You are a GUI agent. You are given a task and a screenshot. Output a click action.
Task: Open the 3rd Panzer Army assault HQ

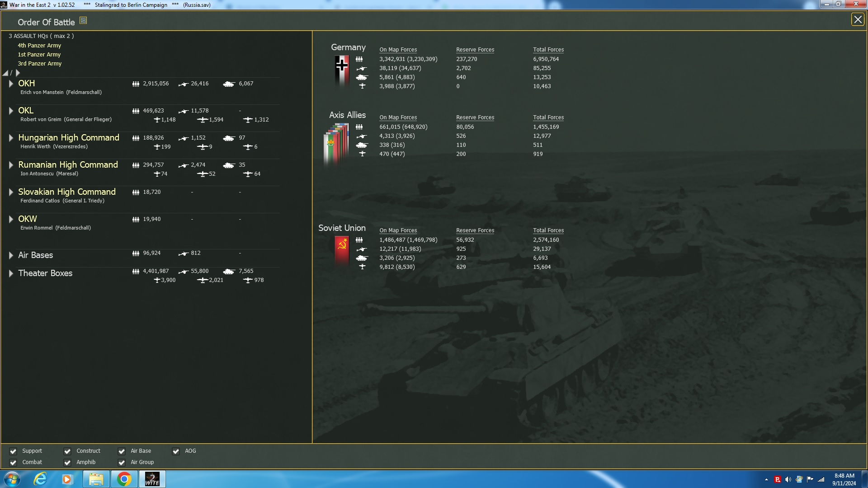[39, 64]
